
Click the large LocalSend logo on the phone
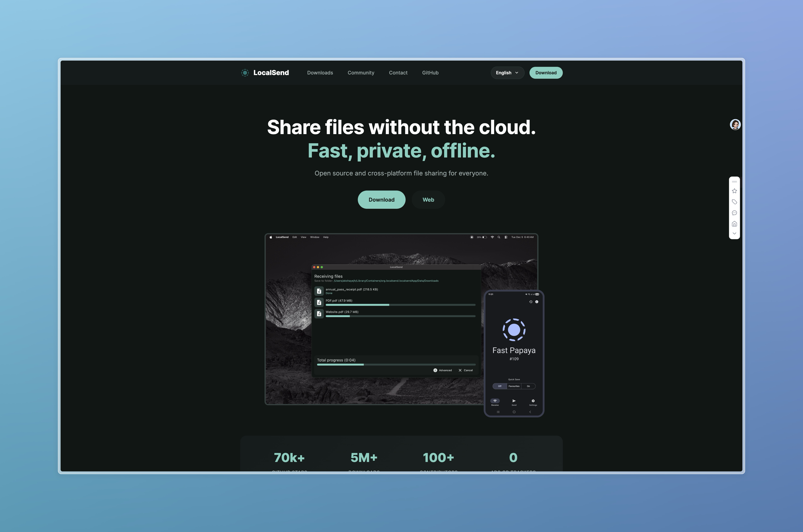coord(514,330)
